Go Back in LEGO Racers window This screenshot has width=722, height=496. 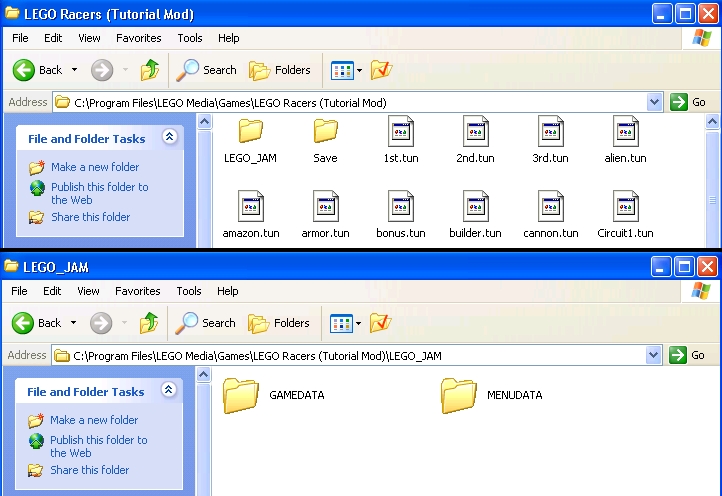point(38,70)
